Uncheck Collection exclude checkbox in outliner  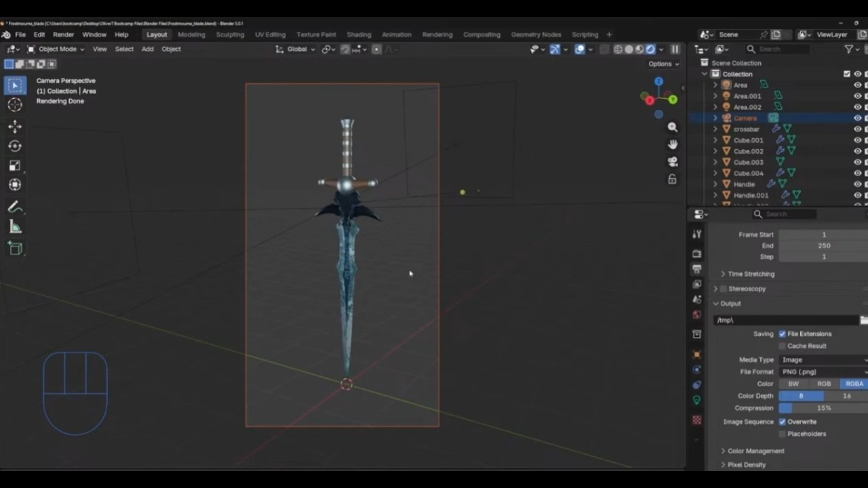846,74
